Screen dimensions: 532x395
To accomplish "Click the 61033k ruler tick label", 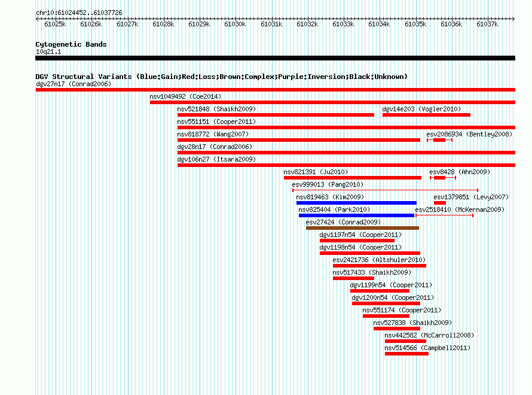I will pos(343,24).
